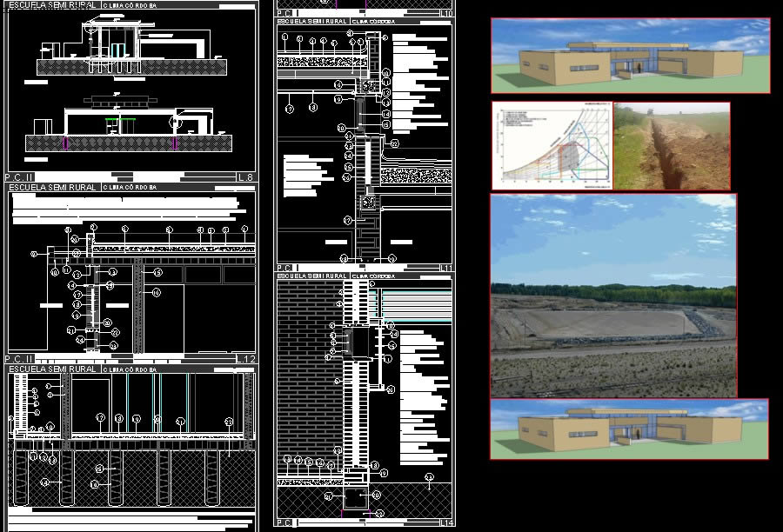This screenshot has height=532, width=783.
Task: Click callout bubble 22 in the foundation detail
Action: pyautogui.click(x=229, y=422)
